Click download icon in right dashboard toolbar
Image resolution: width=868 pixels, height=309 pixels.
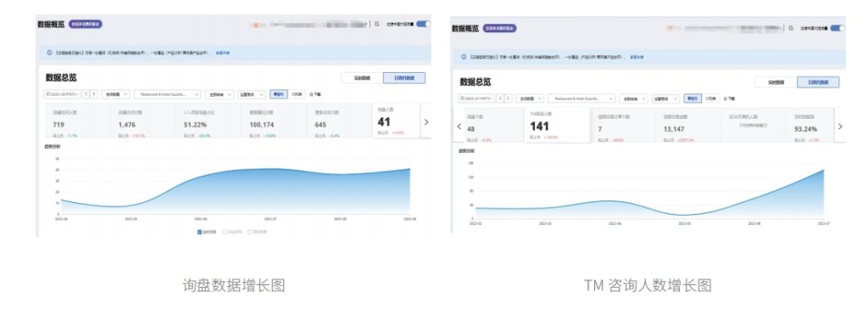point(726,98)
